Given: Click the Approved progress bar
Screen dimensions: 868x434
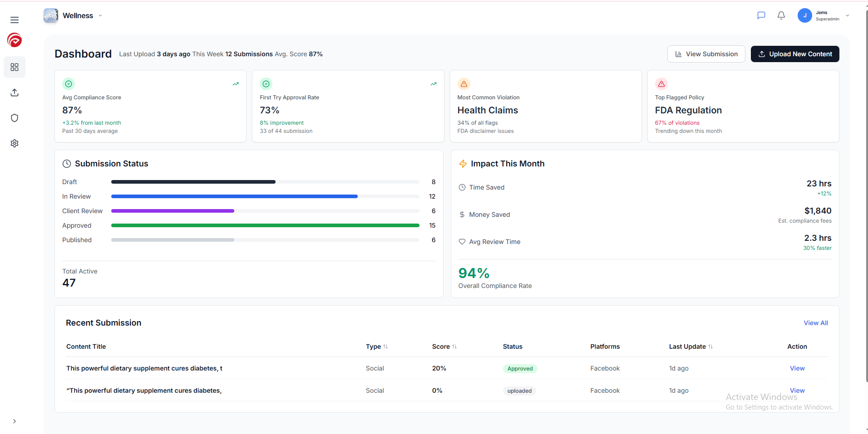Looking at the screenshot, I should coord(265,225).
